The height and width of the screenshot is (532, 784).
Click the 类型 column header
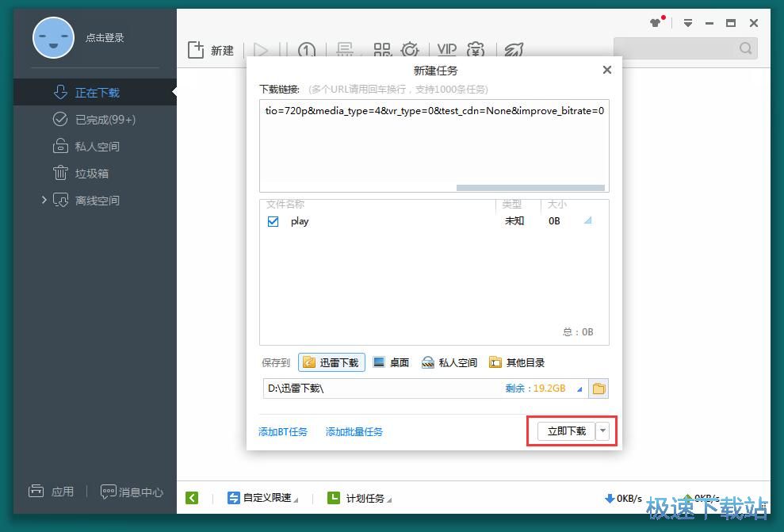pos(511,204)
